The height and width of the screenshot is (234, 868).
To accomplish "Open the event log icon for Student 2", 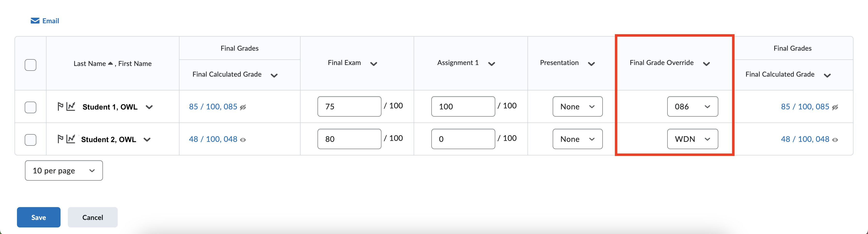I will point(71,139).
